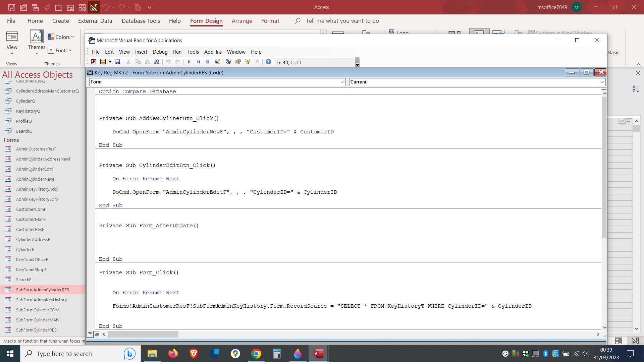Click the Access Quick Access Save icon
Viewport: 644px width, 362px height.
point(11,7)
